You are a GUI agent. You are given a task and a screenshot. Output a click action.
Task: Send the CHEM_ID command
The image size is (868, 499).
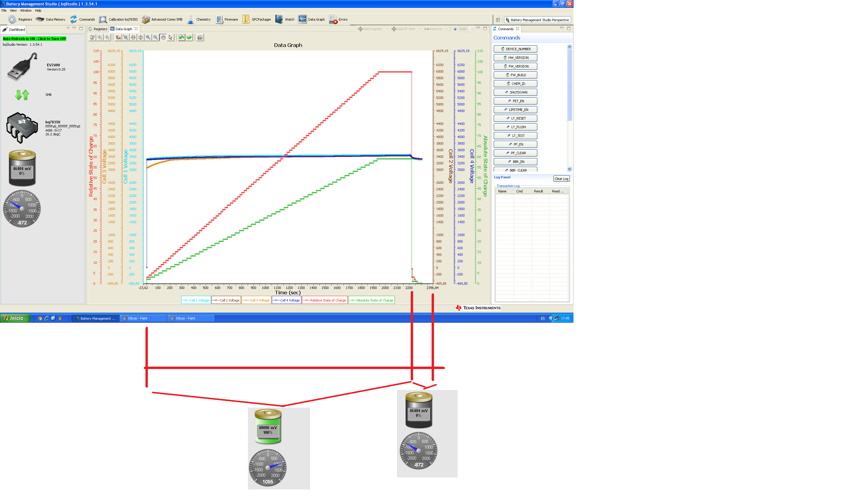[x=515, y=84]
